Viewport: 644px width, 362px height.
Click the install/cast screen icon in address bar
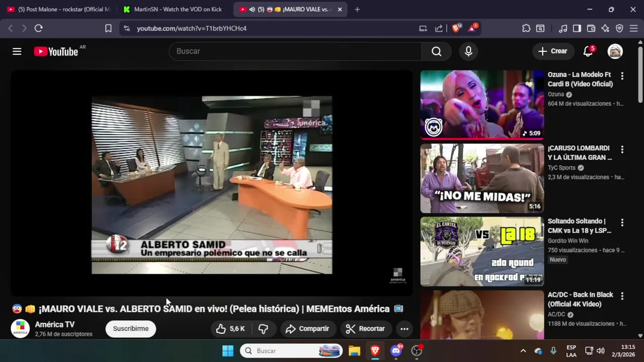[423, 29]
